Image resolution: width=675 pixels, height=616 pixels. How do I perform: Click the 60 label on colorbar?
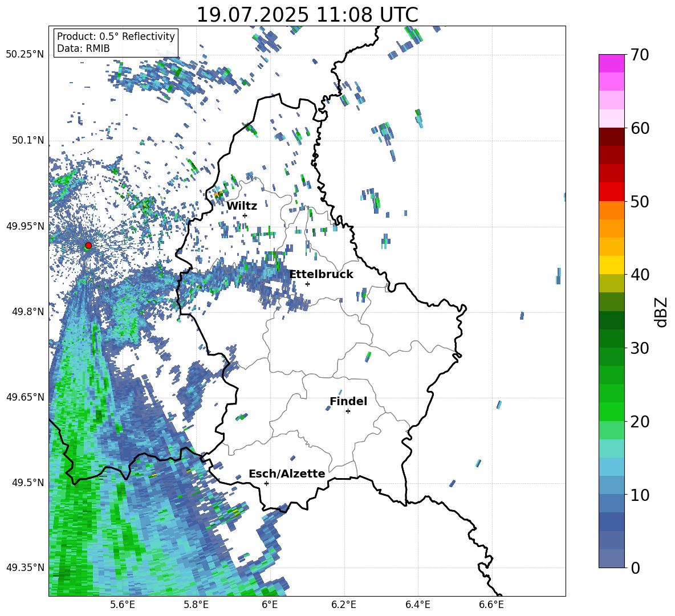click(x=640, y=128)
